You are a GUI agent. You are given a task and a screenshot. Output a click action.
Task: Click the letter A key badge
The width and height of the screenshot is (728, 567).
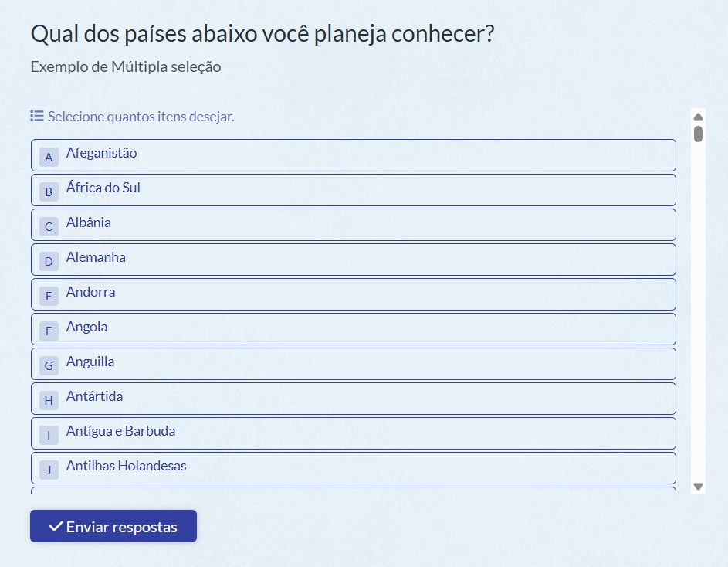tap(49, 157)
